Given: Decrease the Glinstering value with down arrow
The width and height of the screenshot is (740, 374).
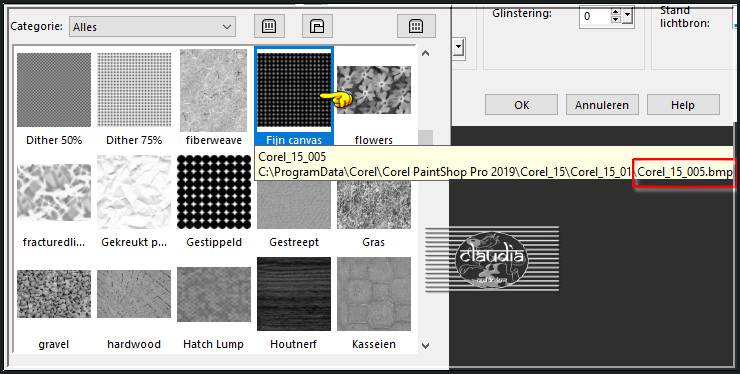Looking at the screenshot, I should 615,20.
